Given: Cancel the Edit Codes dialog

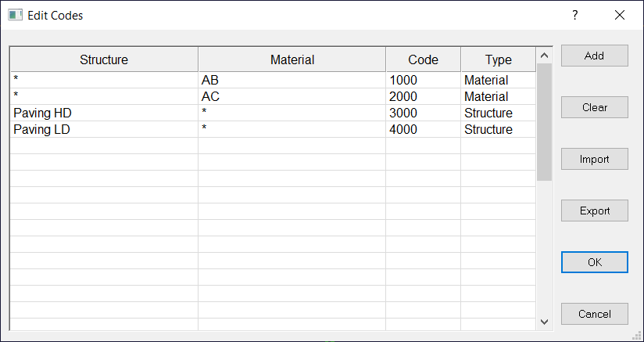Looking at the screenshot, I should 594,314.
